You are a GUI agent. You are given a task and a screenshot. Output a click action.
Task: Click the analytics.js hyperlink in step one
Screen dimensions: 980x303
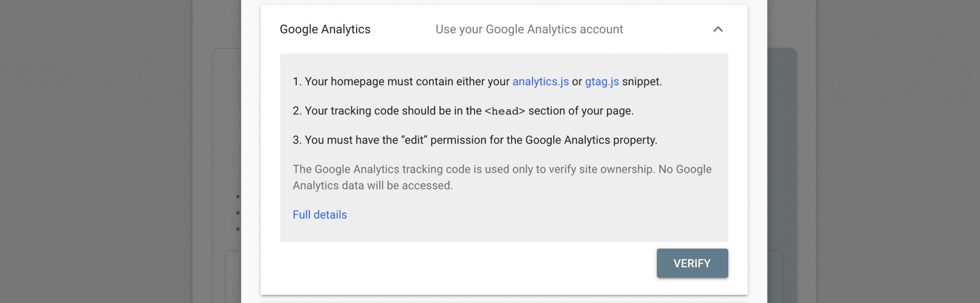click(x=540, y=81)
